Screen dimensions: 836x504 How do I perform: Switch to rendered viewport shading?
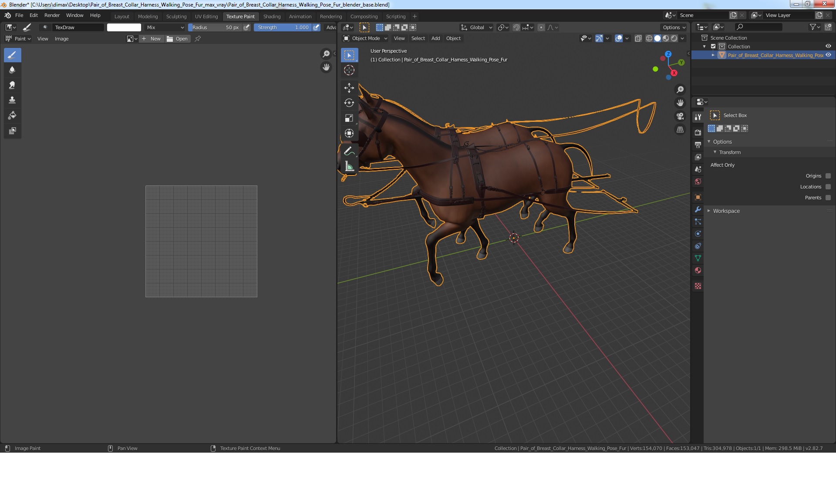tap(674, 38)
